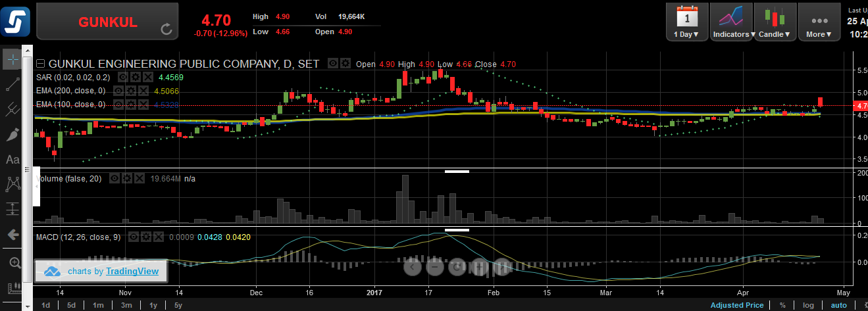Open the More options dropdown

point(819,22)
